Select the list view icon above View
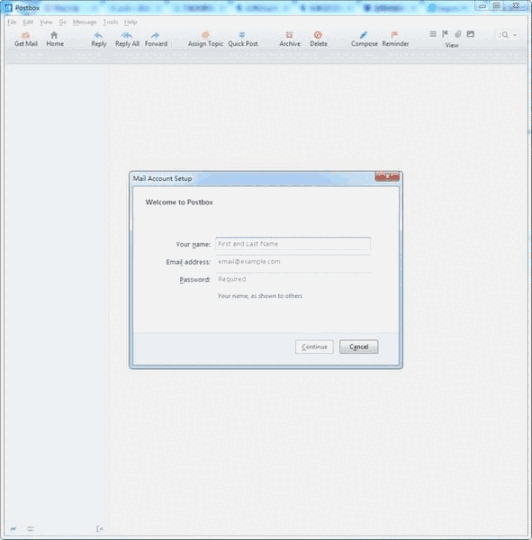 point(433,34)
